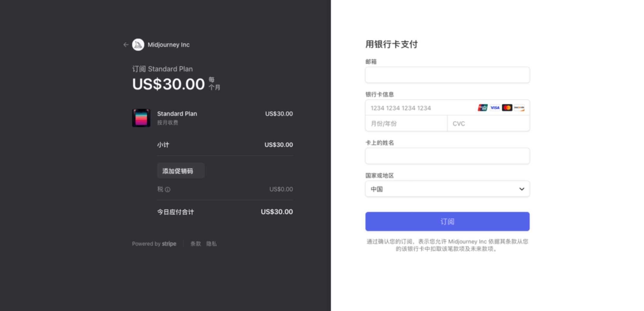Click the 订阅 subscribe button
This screenshot has width=644, height=311.
(447, 221)
